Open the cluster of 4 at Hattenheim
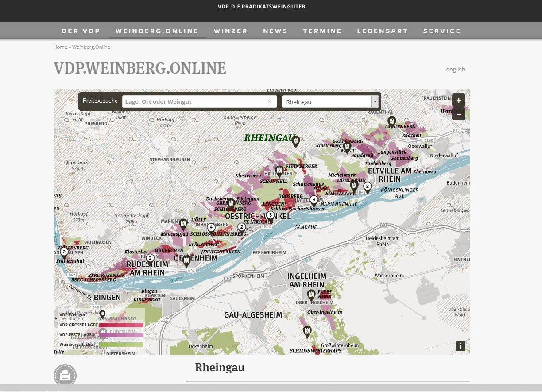The height and width of the screenshot is (392, 542). click(314, 201)
